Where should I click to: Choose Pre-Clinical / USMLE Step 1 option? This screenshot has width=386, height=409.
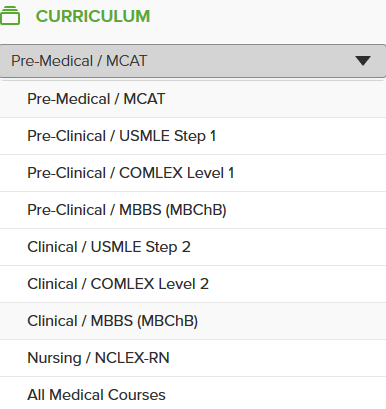[x=193, y=136]
